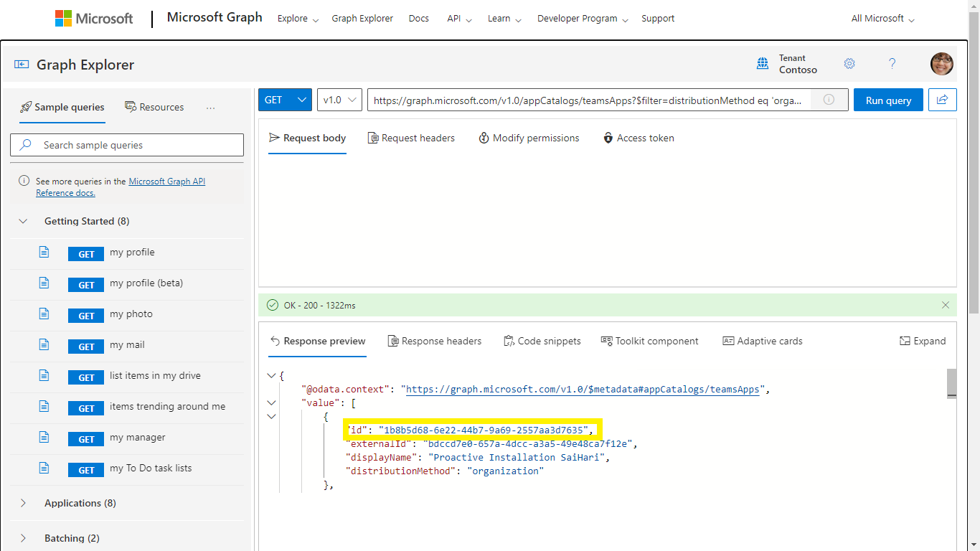Click the green success check icon
Image resolution: width=980 pixels, height=551 pixels.
click(x=273, y=305)
